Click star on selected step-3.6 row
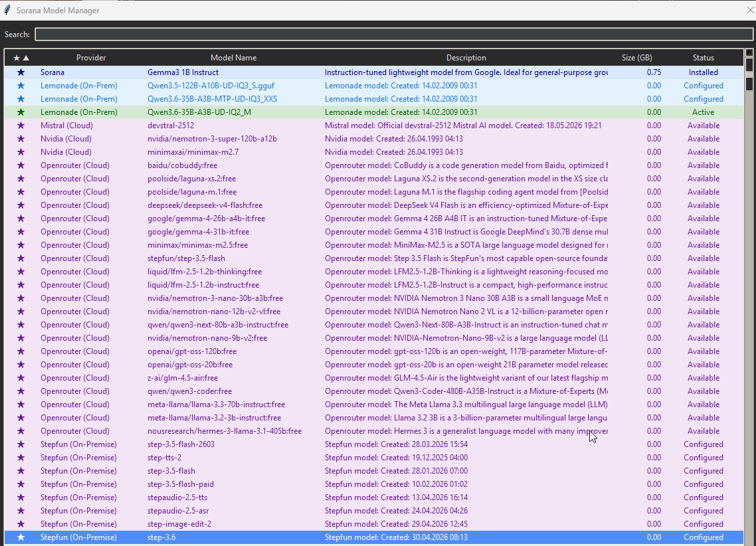This screenshot has width=756, height=546. click(x=21, y=537)
